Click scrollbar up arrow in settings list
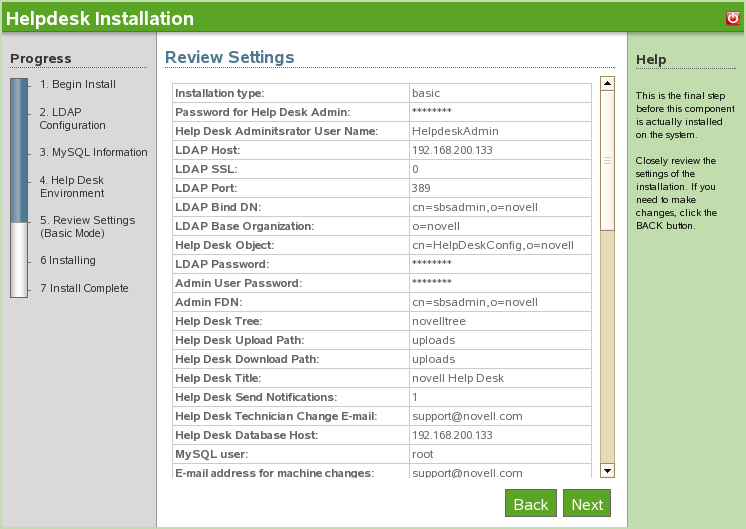Viewport: 746px width, 529px height. click(607, 83)
